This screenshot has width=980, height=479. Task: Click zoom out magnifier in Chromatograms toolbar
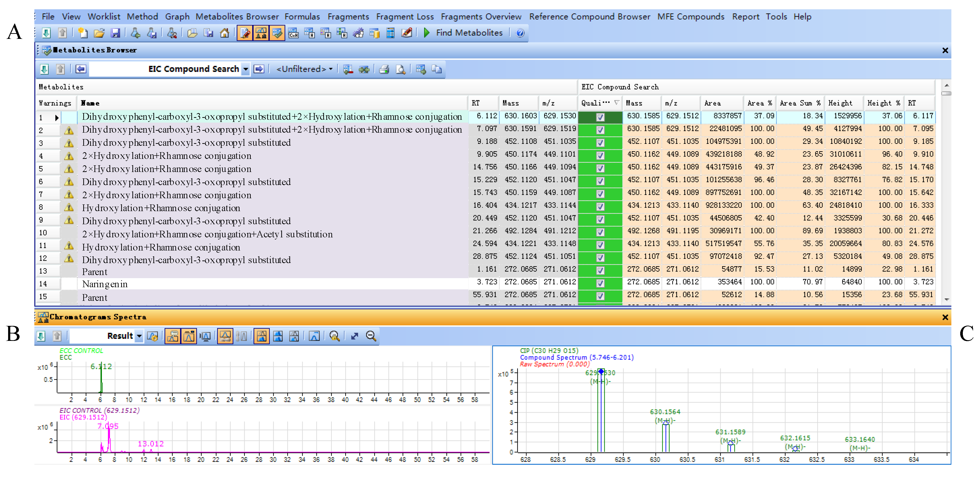[x=371, y=336]
